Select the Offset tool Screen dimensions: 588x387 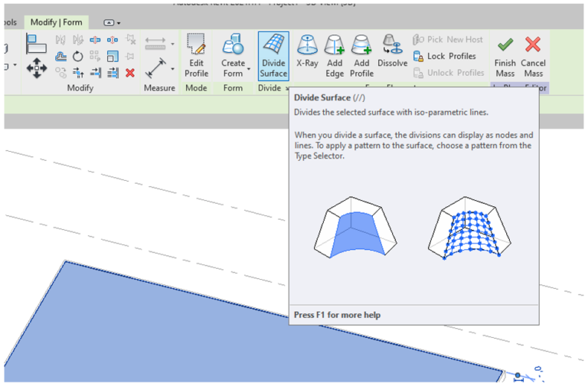coord(60,56)
